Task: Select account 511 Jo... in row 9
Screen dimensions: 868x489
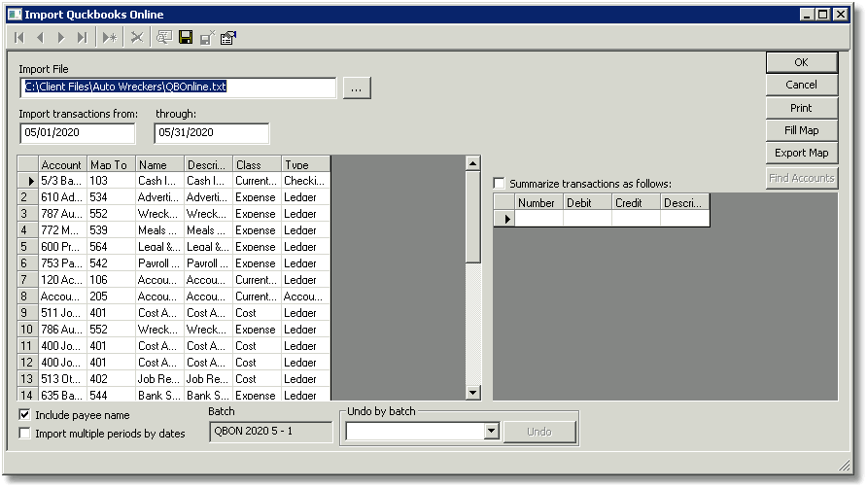Action: pos(62,313)
